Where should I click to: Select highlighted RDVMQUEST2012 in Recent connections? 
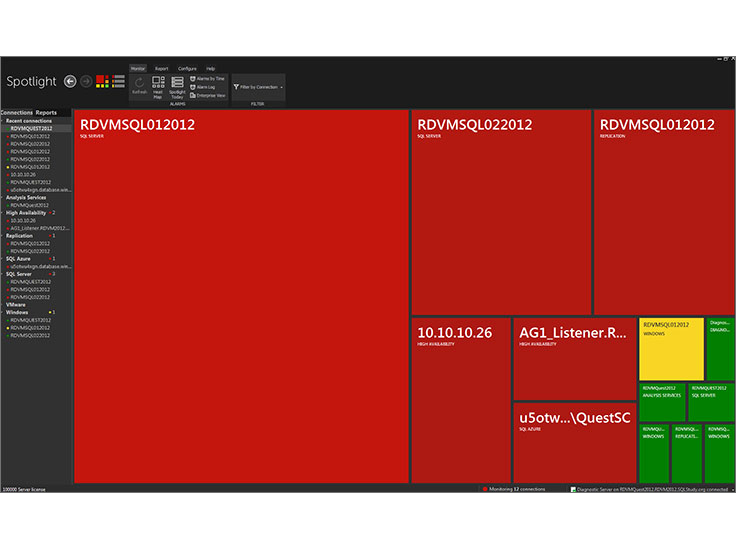click(x=31, y=129)
